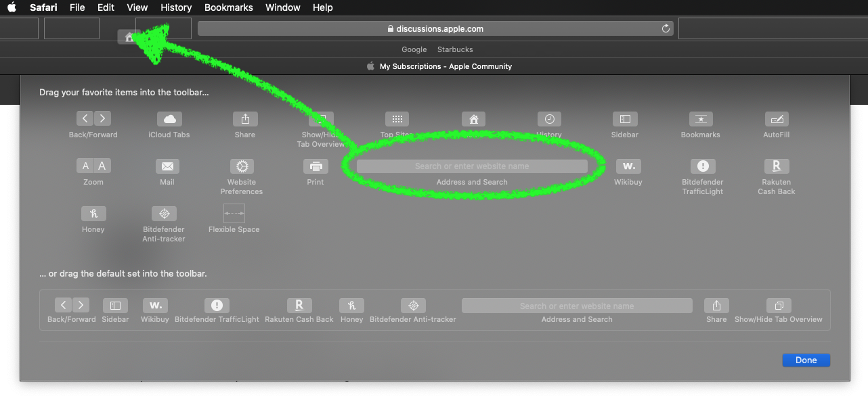Click Done to finish customizing the toolbar
The width and height of the screenshot is (868, 399).
806,360
